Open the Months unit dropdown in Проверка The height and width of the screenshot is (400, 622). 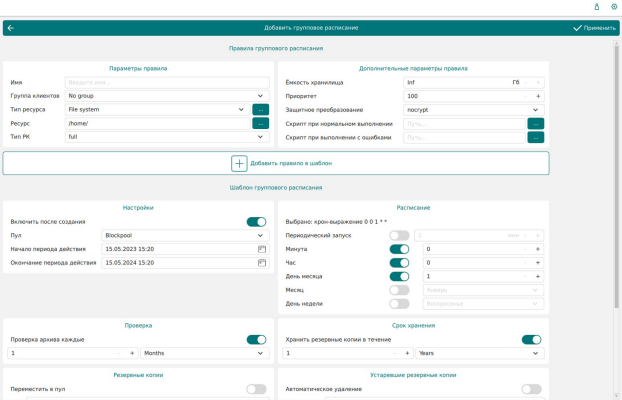205,353
